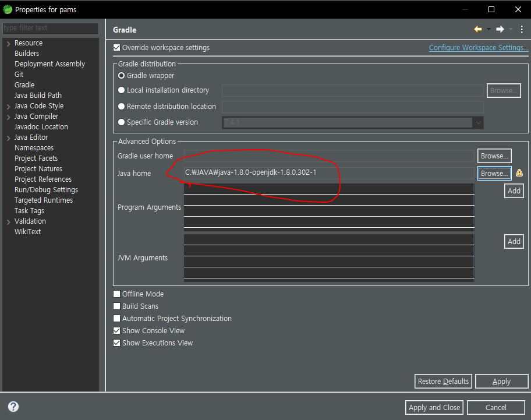The width and height of the screenshot is (531, 420).
Task: Close the Properties for pams window
Action: point(518,9)
